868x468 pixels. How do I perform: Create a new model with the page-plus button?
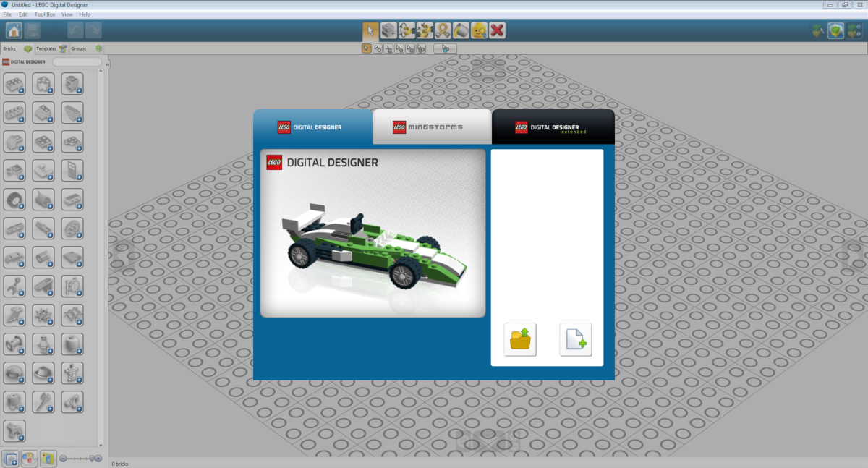(576, 339)
